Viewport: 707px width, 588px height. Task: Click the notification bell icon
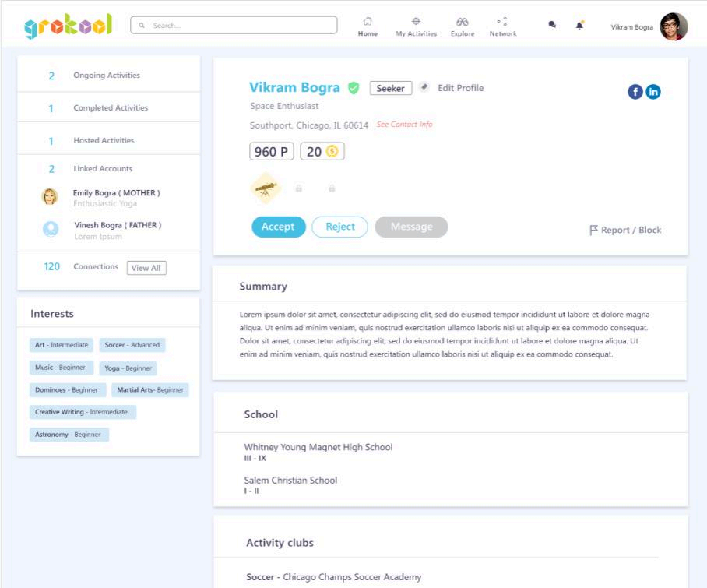580,25
